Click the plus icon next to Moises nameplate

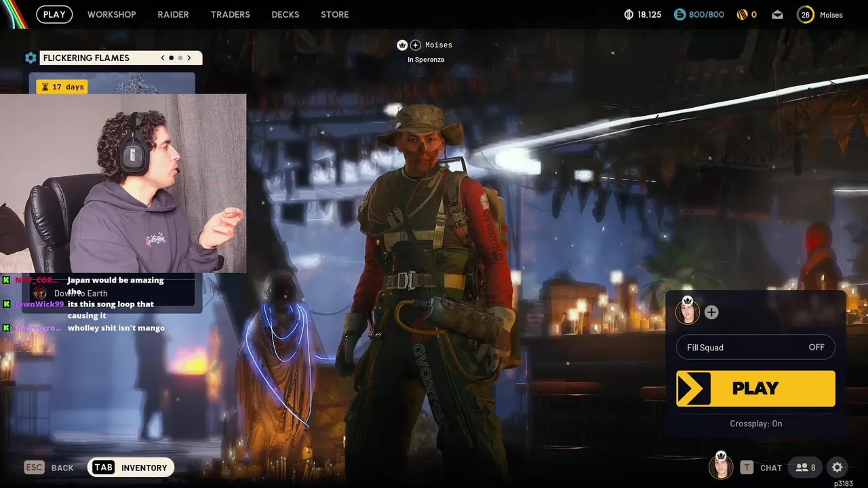pos(416,45)
